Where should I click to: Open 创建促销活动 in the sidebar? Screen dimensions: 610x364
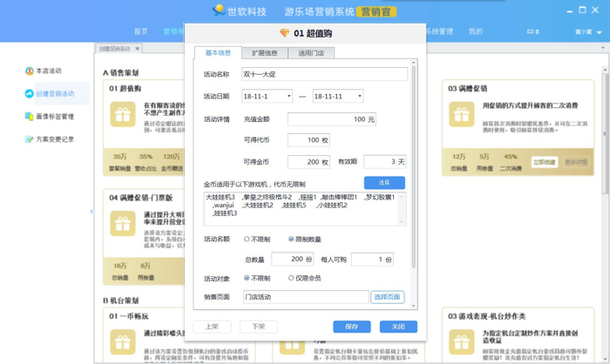[x=29, y=94]
